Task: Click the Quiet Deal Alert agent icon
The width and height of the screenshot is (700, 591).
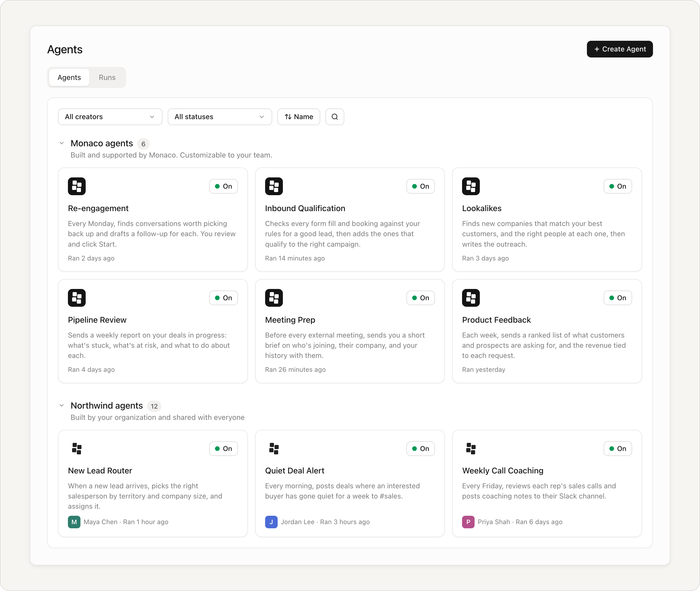Action: [x=274, y=449]
